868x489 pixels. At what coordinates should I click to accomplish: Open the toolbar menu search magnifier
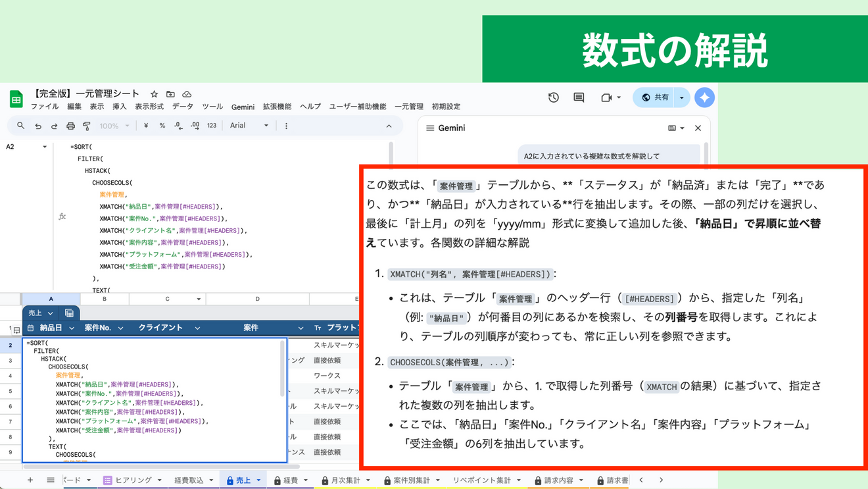(21, 126)
